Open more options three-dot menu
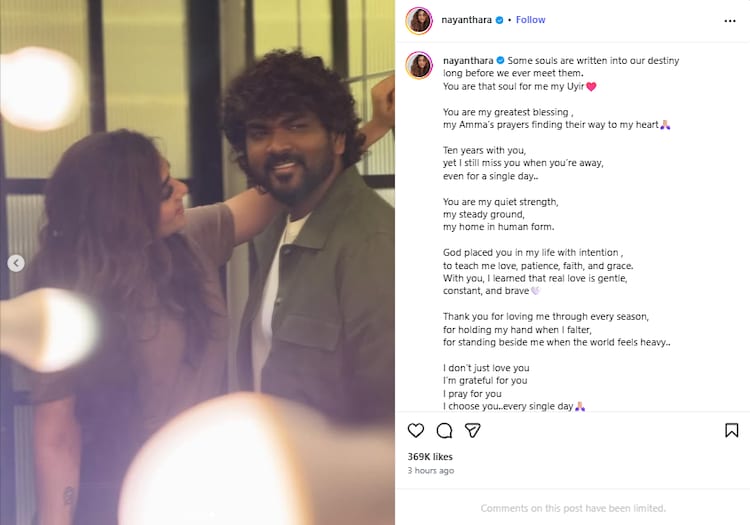The width and height of the screenshot is (750, 525). (730, 21)
